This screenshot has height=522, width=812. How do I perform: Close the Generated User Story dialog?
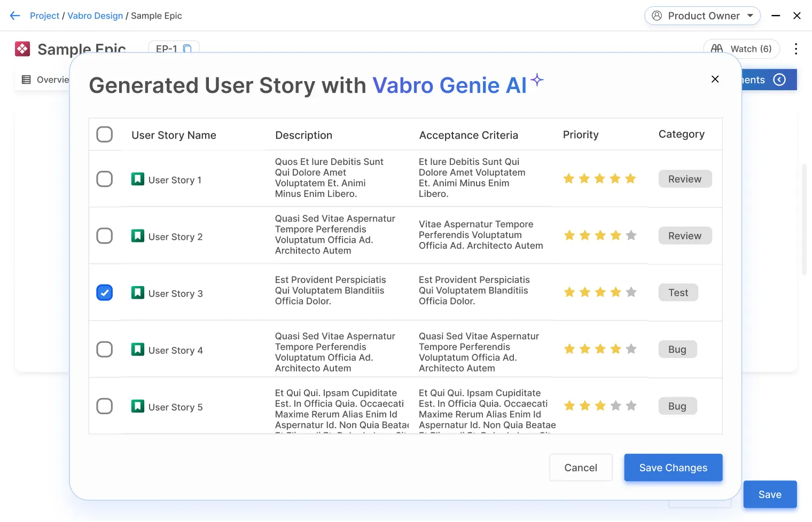coord(715,80)
